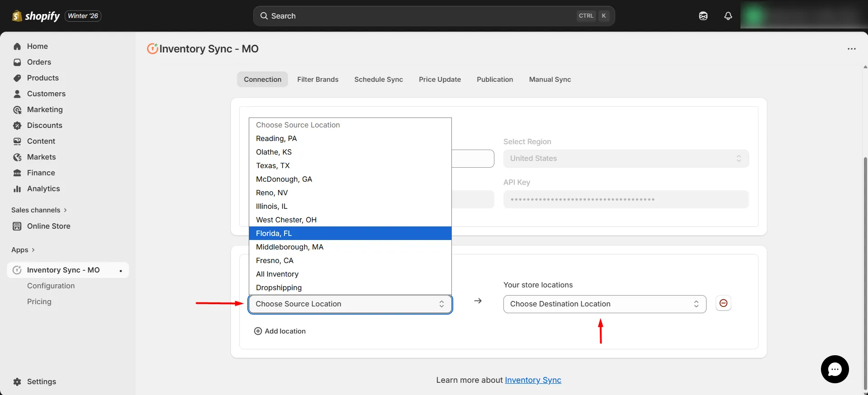Click the Winter '26 edition badge
The height and width of the screenshot is (395, 868).
coord(83,16)
